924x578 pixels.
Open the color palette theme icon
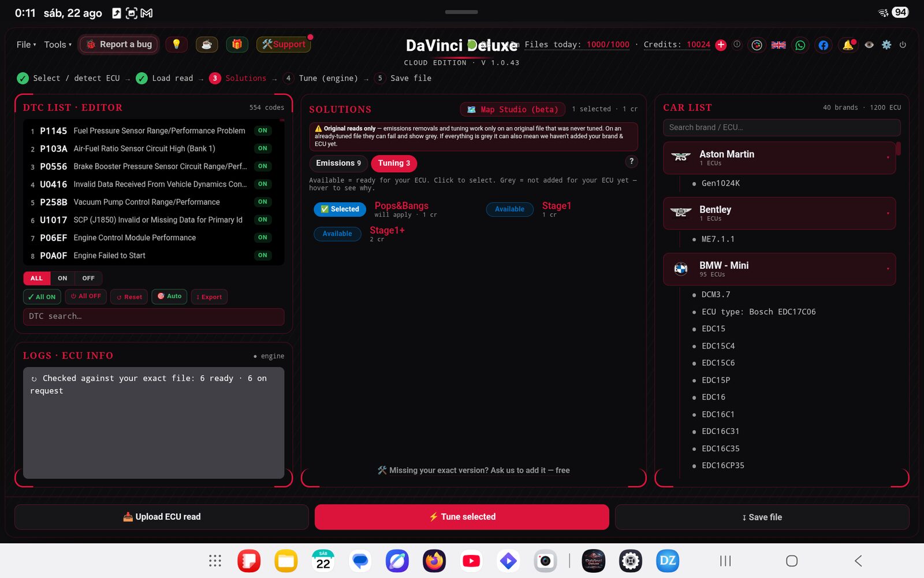(757, 45)
